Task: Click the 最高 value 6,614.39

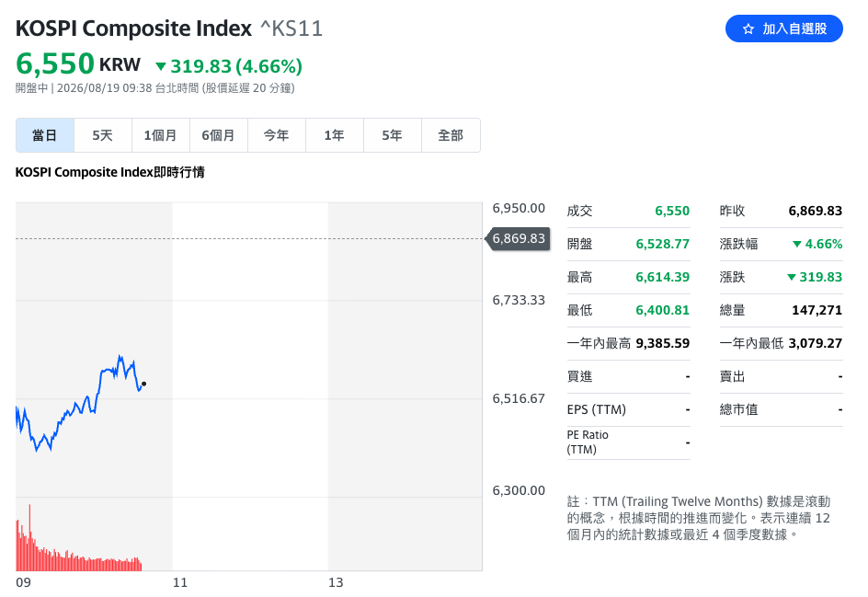Action: 663,278
